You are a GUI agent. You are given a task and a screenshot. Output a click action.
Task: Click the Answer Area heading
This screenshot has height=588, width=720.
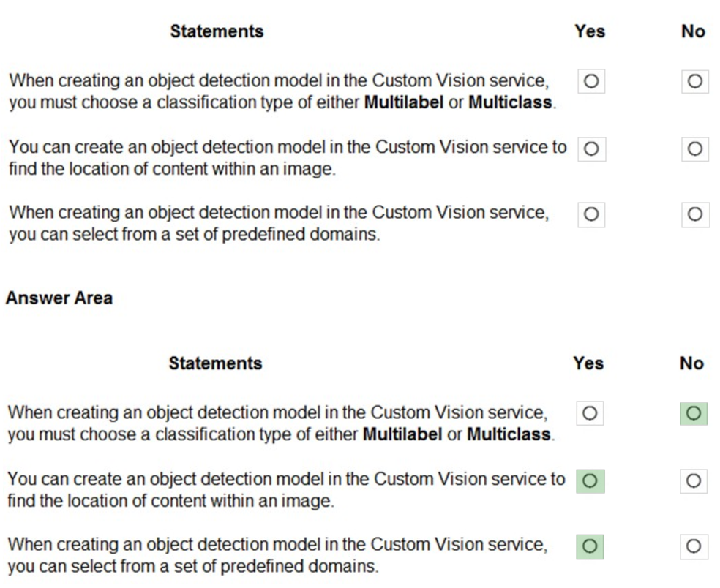tap(59, 298)
